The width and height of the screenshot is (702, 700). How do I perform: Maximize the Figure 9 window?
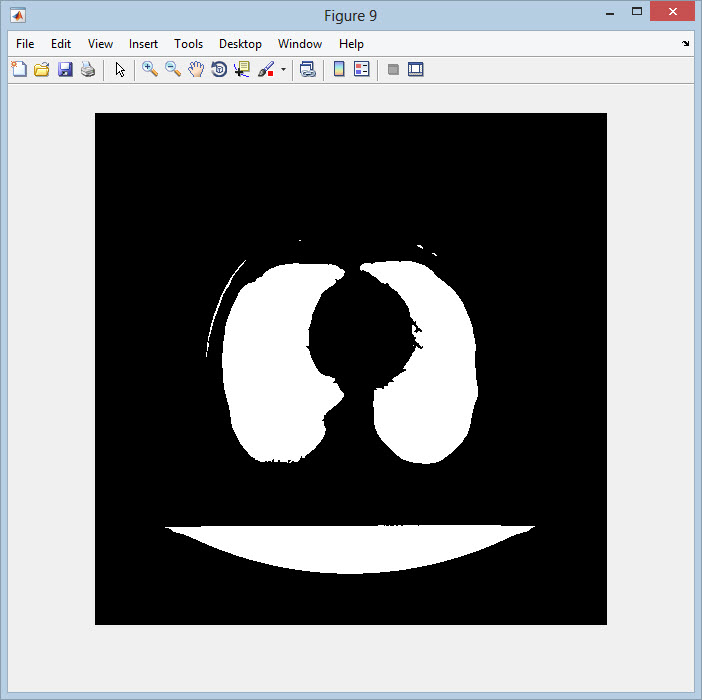pos(637,12)
